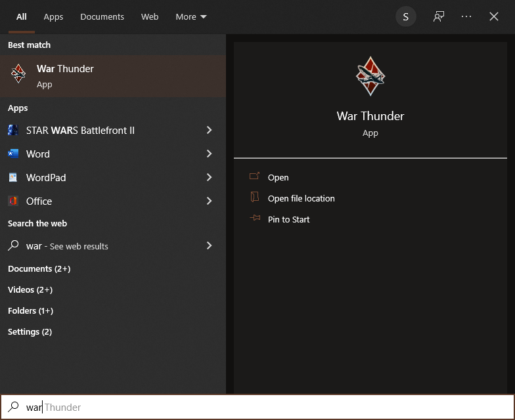The width and height of the screenshot is (515, 420).
Task: Select the Word app result
Action: coord(113,154)
